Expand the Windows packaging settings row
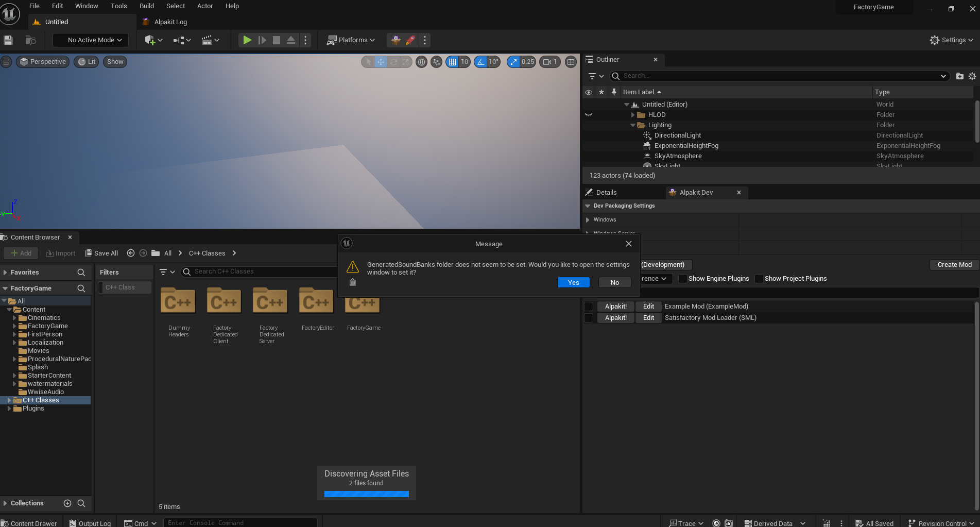The image size is (980, 527). pos(588,220)
